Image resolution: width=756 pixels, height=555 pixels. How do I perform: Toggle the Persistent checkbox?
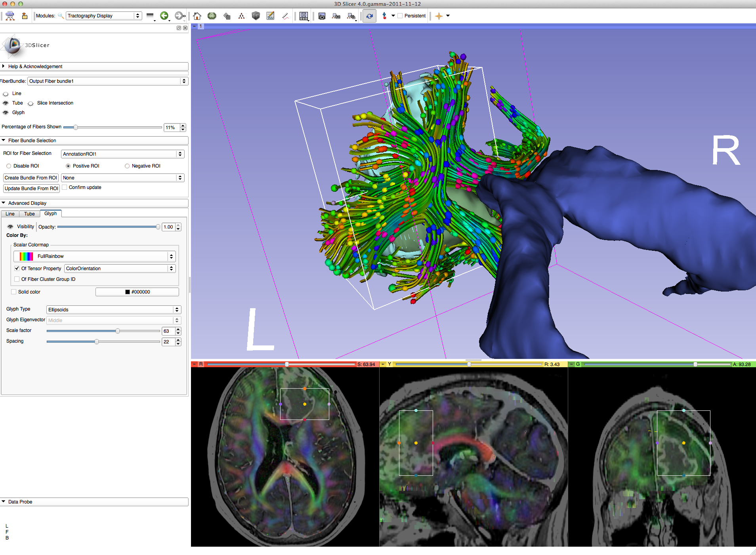pyautogui.click(x=400, y=16)
